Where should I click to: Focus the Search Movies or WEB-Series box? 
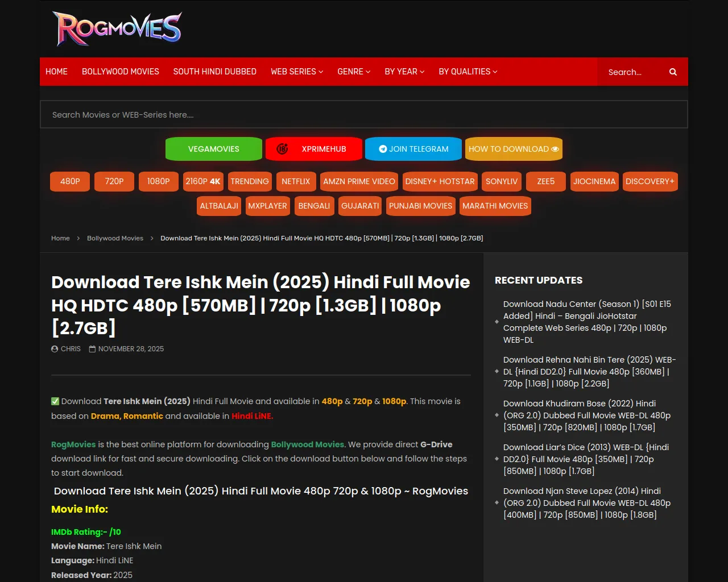(x=364, y=114)
